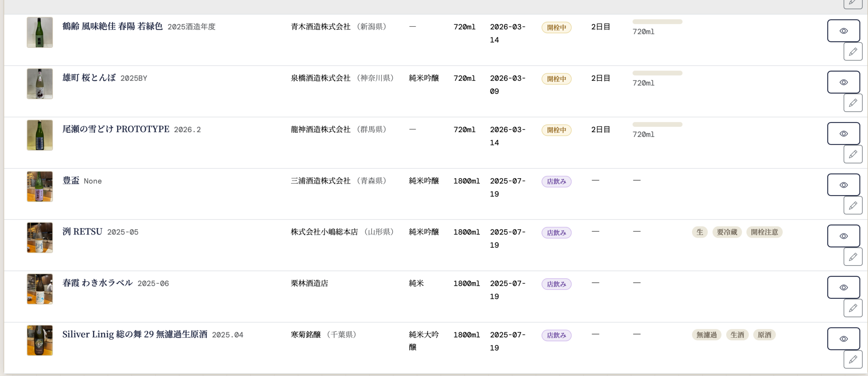The width and height of the screenshot is (868, 376).
Task: Click the 店飲み badge on 豊盃 row
Action: 556,182
